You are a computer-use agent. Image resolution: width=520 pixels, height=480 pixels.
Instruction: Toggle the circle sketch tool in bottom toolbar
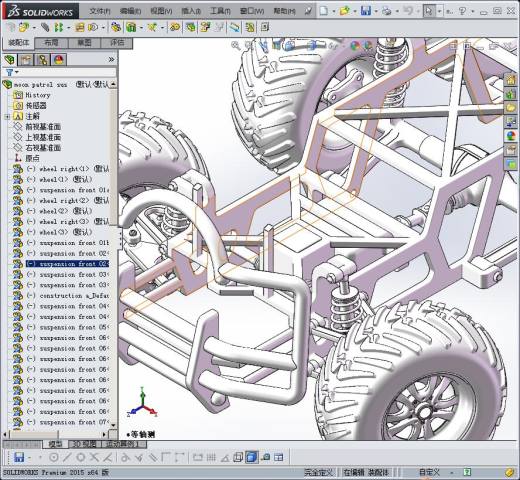coord(80,457)
